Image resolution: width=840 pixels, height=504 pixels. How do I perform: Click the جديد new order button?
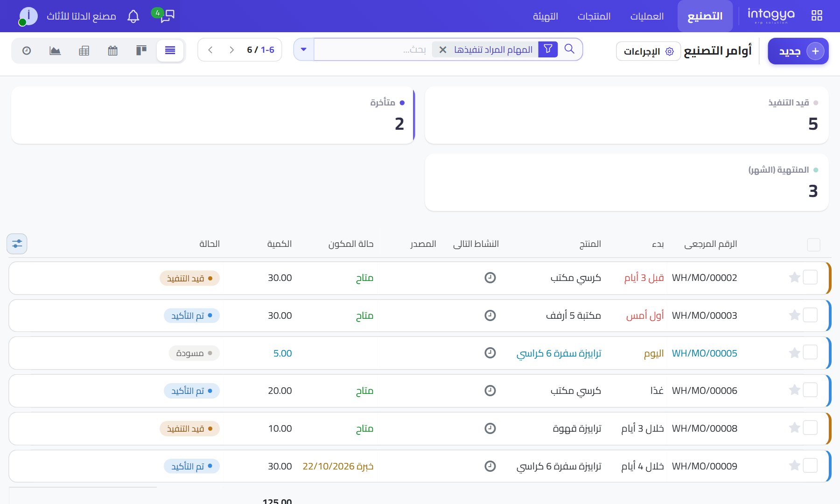798,51
